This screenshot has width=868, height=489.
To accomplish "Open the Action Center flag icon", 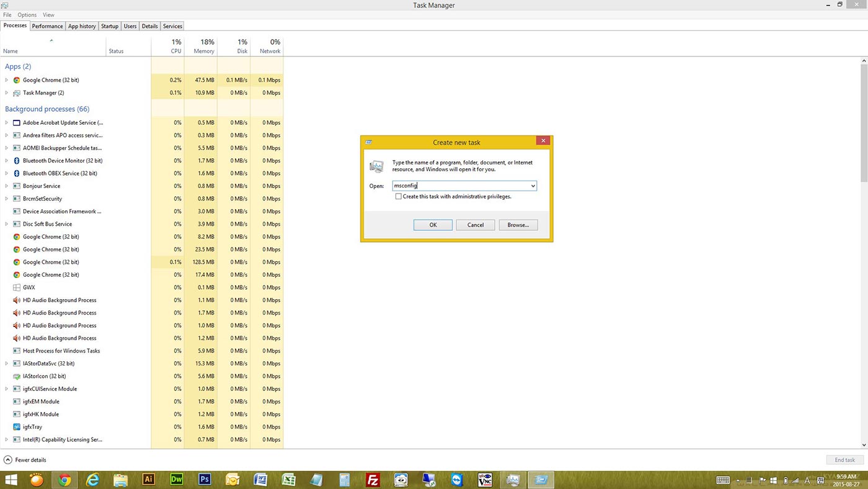I will click(x=763, y=480).
